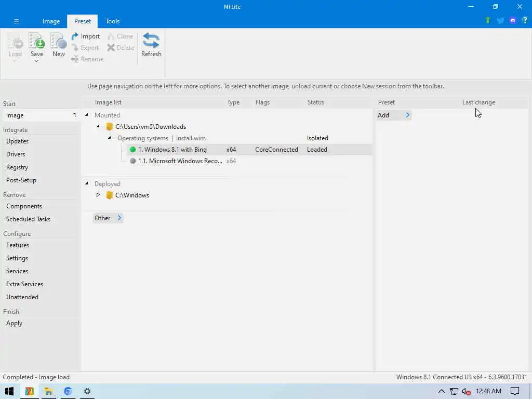The height and width of the screenshot is (399, 532).
Task: Open the Post-Setup page
Action: click(x=21, y=180)
